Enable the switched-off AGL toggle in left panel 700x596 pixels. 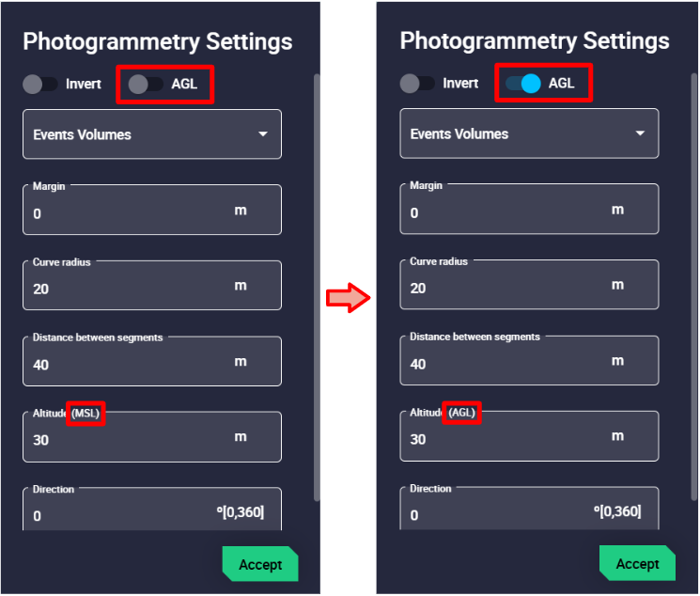point(146,85)
